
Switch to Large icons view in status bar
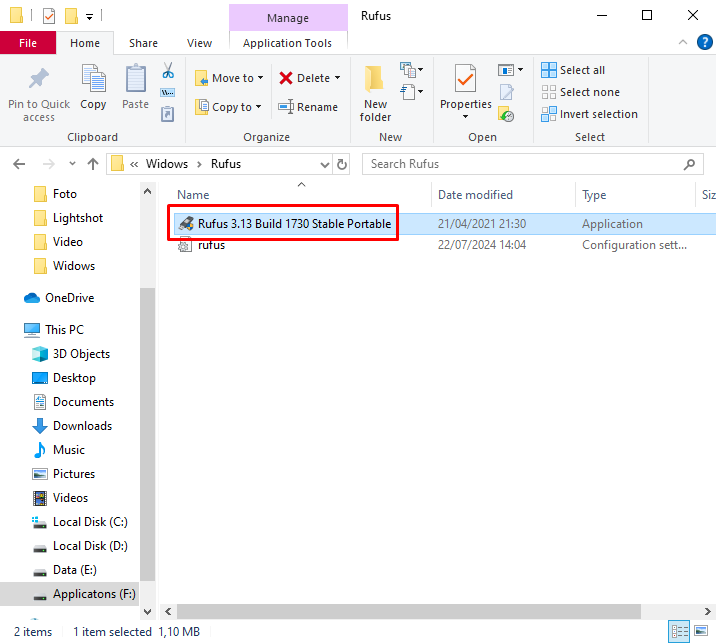click(701, 632)
